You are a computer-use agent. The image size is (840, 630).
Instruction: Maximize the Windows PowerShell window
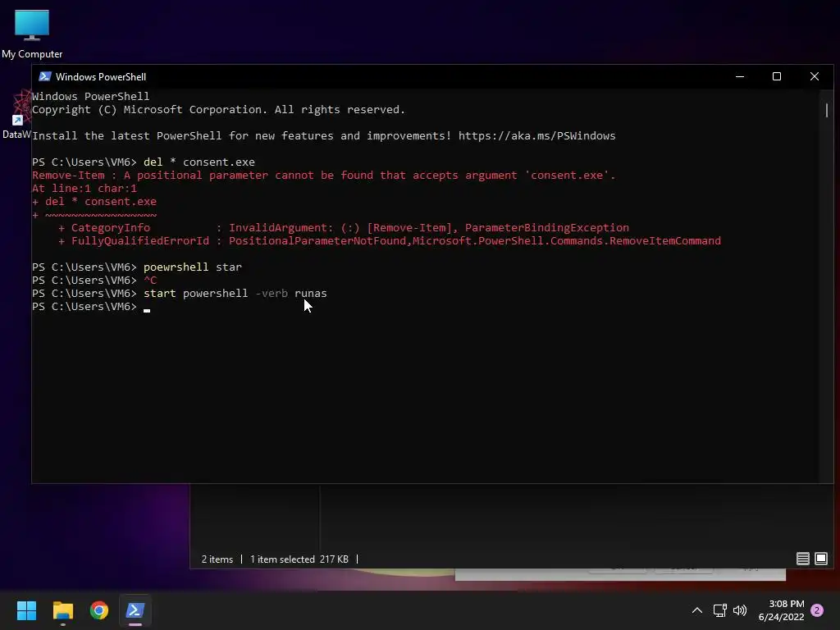pyautogui.click(x=777, y=76)
